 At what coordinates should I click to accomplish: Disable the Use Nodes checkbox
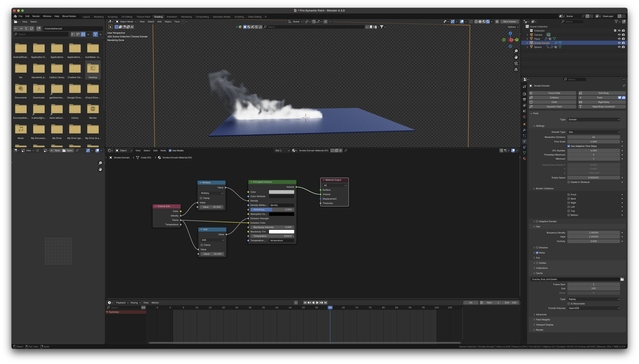(x=170, y=150)
